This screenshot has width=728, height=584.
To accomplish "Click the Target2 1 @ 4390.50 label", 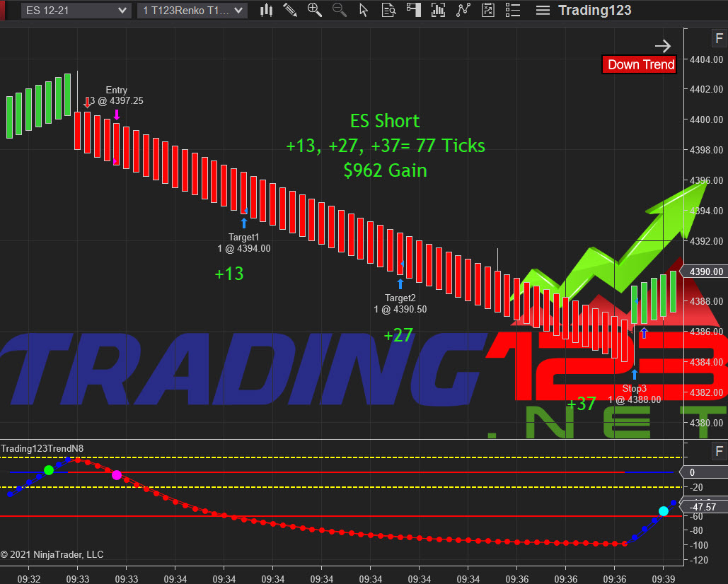I will 400,303.
